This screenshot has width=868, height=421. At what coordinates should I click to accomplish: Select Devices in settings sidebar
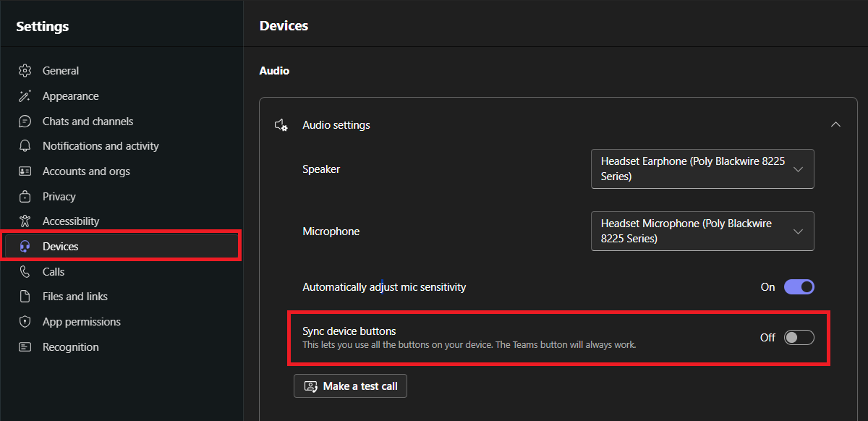(x=61, y=247)
